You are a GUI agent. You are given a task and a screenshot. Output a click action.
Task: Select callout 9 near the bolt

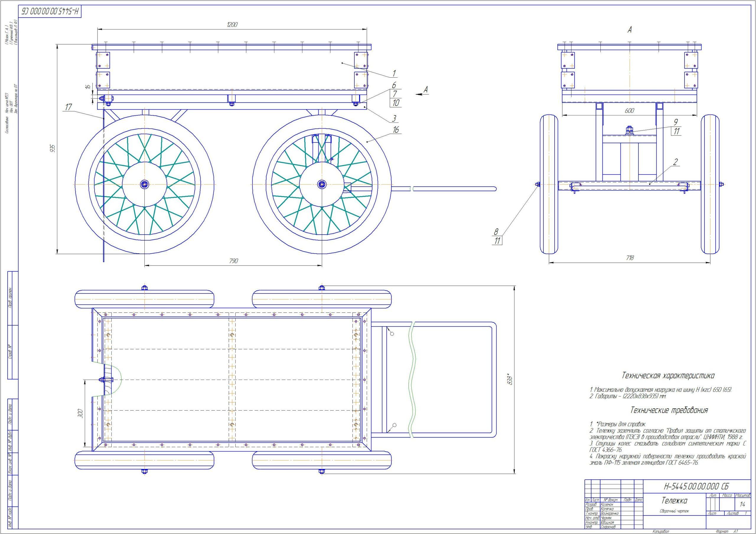point(676,122)
